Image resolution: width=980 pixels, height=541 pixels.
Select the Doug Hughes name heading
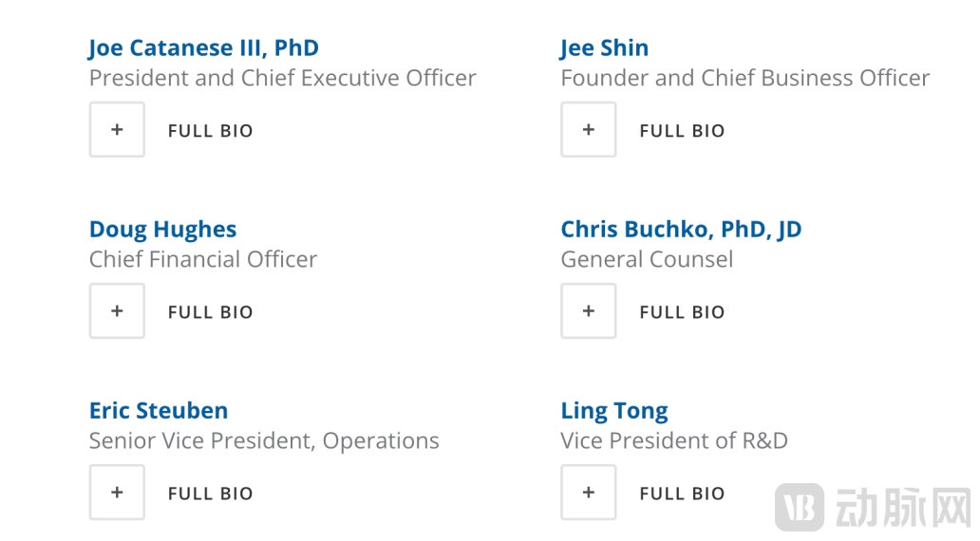pyautogui.click(x=162, y=230)
